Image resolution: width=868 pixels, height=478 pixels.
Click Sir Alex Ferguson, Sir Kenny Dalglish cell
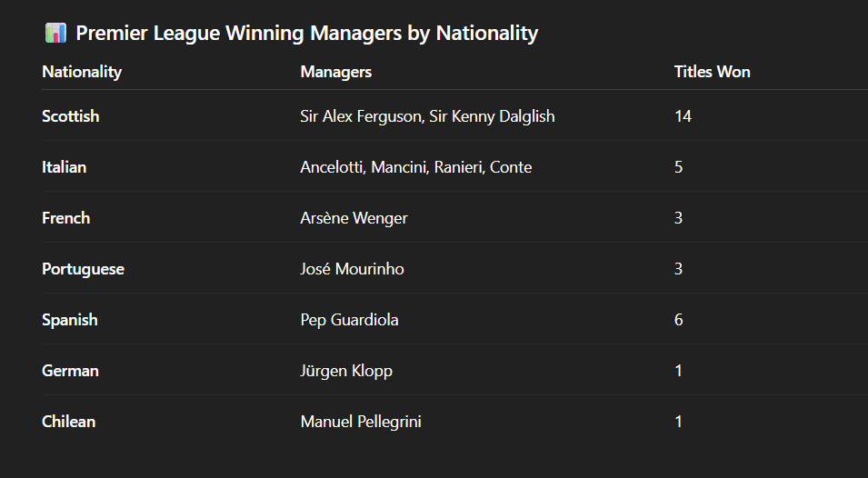coord(427,116)
